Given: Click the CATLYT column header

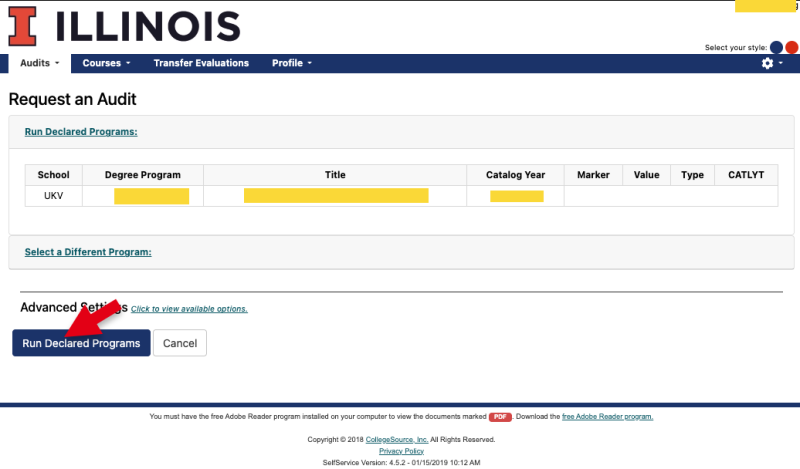Looking at the screenshot, I should (x=746, y=175).
